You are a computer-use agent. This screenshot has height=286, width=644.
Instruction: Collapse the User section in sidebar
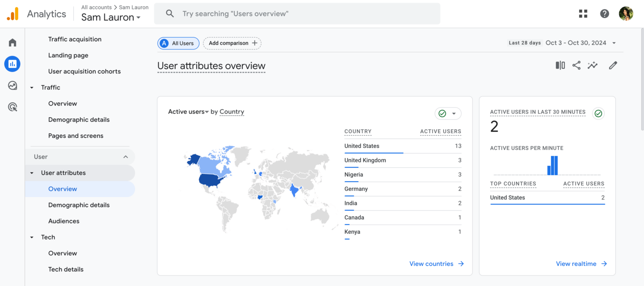pos(125,156)
